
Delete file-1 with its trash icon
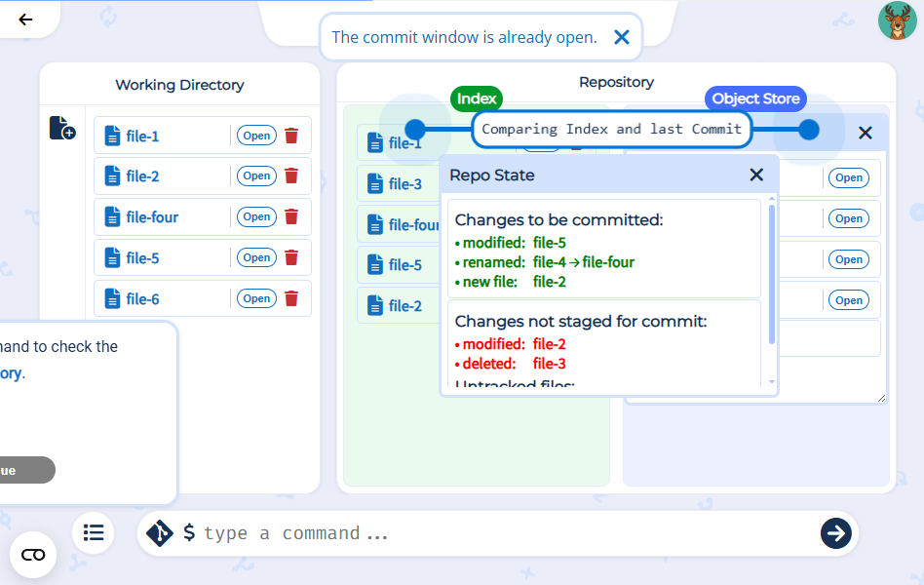coord(291,136)
